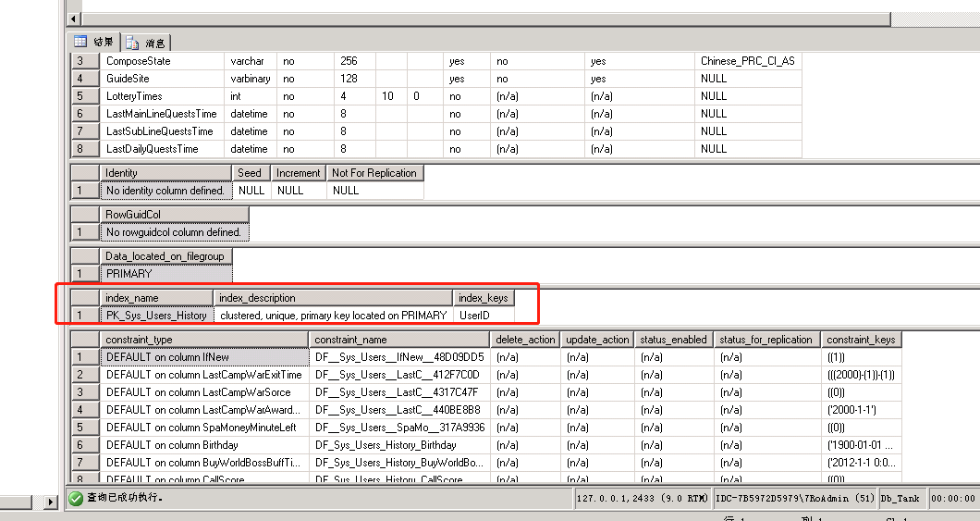Select the constraint_name column header
This screenshot has height=521, width=980.
pos(399,340)
